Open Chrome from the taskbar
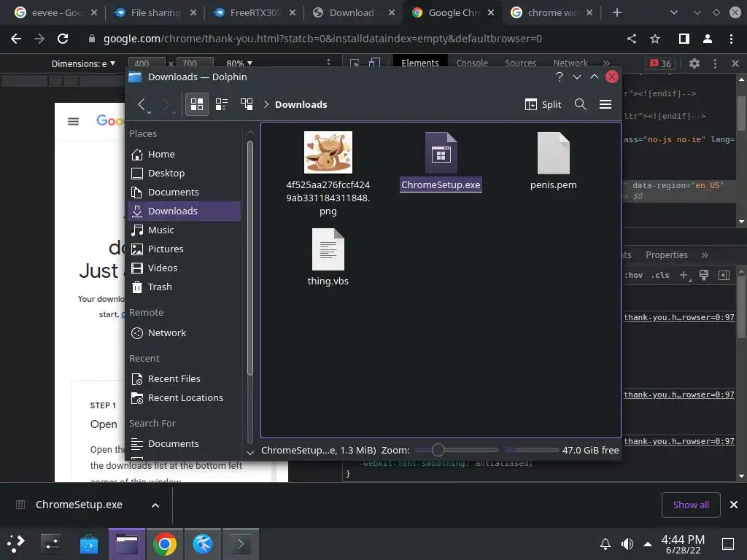 [164, 544]
